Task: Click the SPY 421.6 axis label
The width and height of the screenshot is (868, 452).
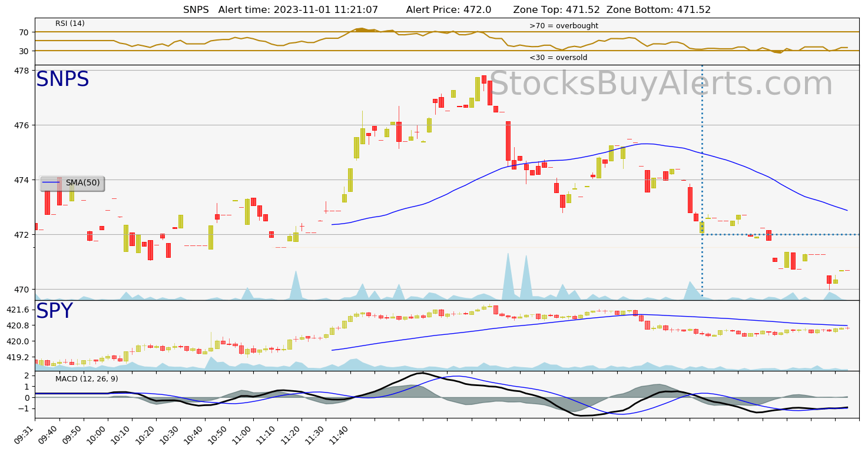Action: (19, 310)
